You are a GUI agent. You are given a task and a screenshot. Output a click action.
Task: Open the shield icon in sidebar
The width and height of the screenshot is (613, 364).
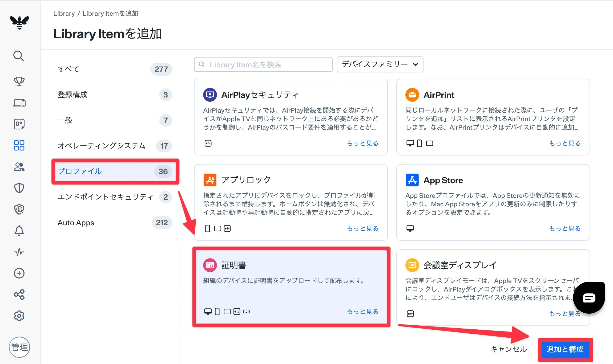coord(19,188)
